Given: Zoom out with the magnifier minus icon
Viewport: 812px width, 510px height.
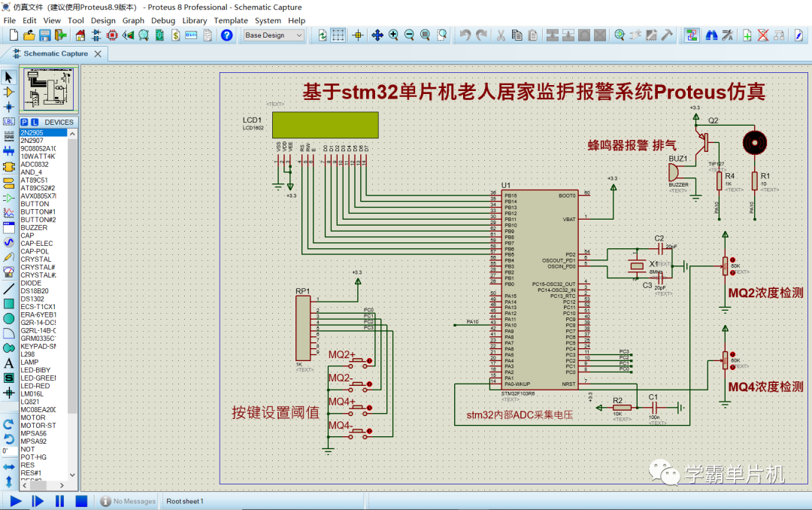Looking at the screenshot, I should (409, 35).
